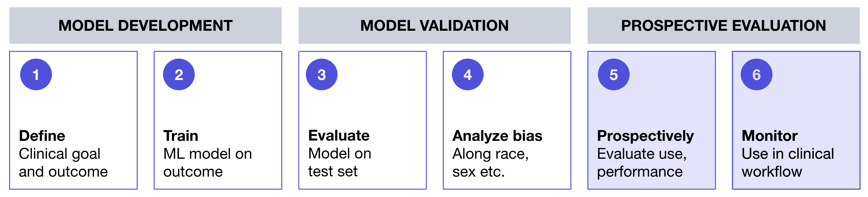The height and width of the screenshot is (197, 868).
Task: Select the 'Model on test set' text
Action: pos(340,162)
